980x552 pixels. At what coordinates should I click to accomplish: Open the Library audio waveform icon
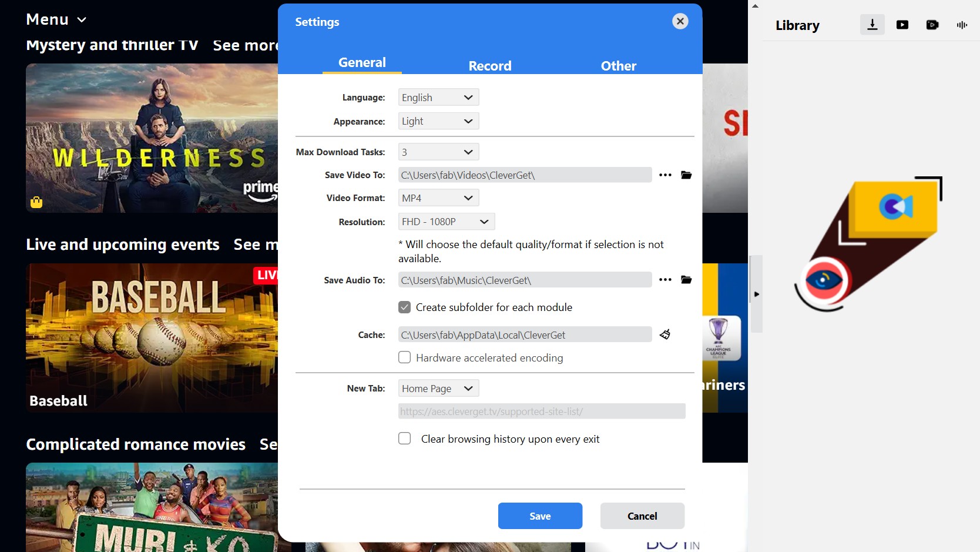[962, 25]
